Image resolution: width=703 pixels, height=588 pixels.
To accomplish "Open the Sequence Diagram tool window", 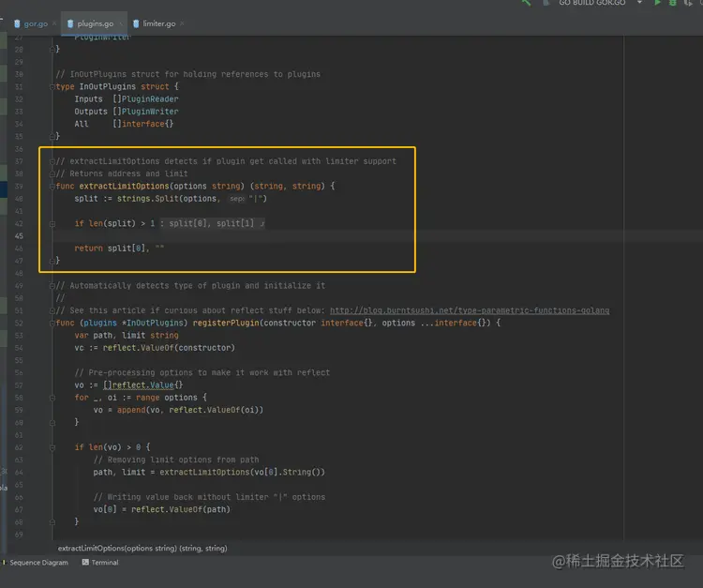I will click(38, 563).
